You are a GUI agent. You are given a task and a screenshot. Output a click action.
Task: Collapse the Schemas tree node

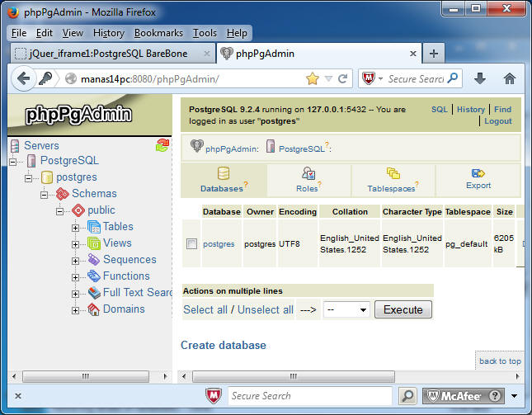tap(44, 195)
